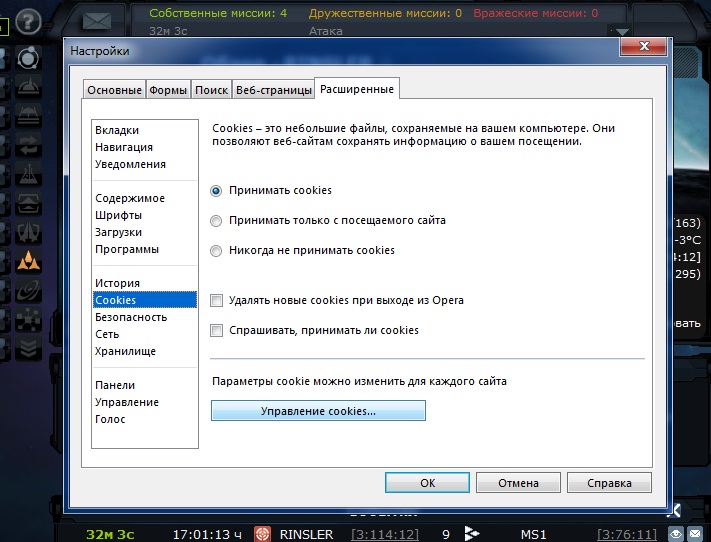Select 'Управление' in the settings list
The height and width of the screenshot is (542, 711).
pos(145,402)
